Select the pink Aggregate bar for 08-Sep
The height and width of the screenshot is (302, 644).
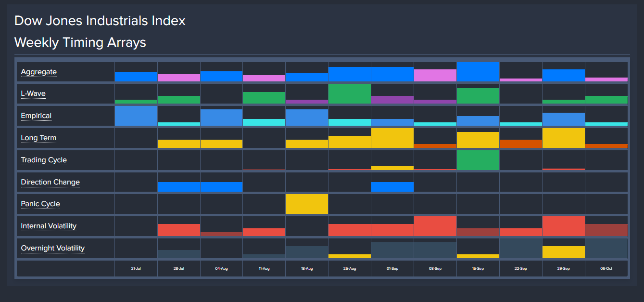point(435,76)
